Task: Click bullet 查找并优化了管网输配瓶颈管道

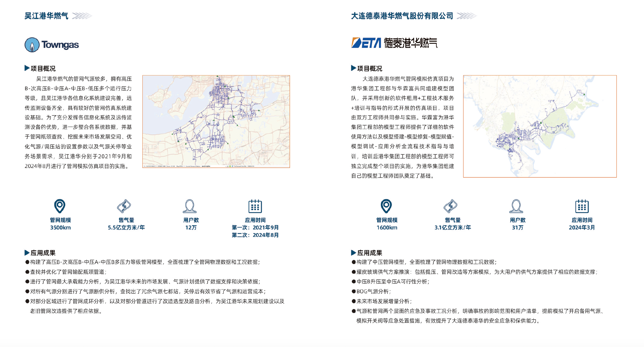Action: click(x=66, y=272)
